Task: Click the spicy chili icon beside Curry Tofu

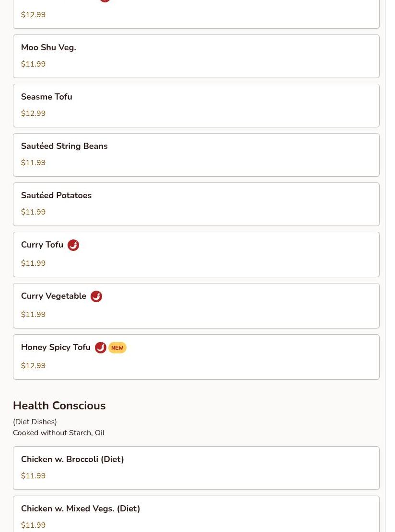Action: (73, 245)
